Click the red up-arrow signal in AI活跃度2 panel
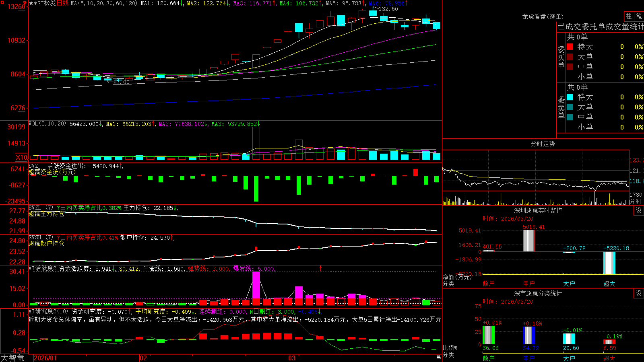 tap(320, 268)
